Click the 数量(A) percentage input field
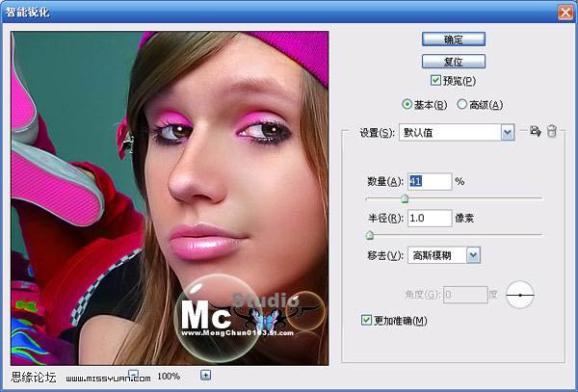Screen dimensions: 578x392 pos(429,181)
